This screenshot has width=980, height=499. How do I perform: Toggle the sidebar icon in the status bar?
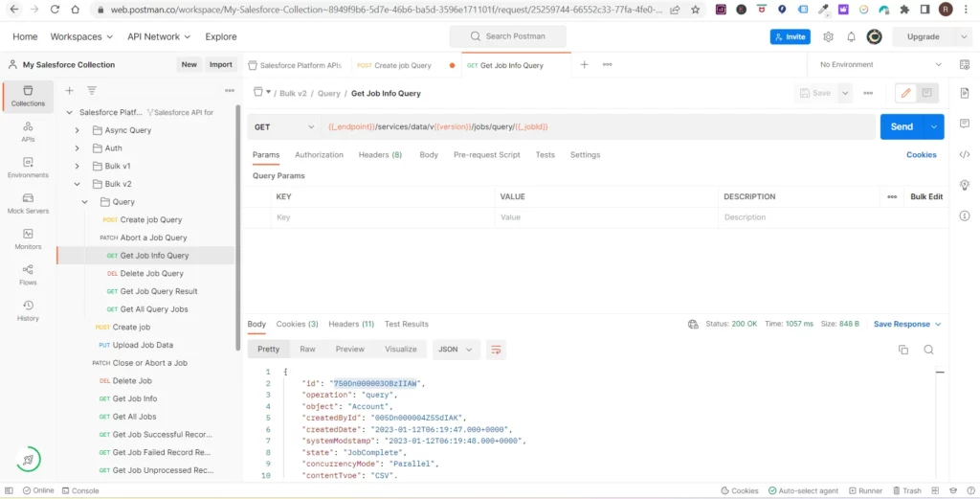pos(9,491)
